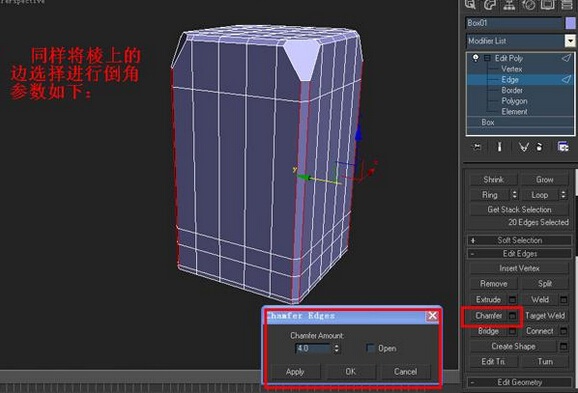Click the Ring button

[x=490, y=194]
